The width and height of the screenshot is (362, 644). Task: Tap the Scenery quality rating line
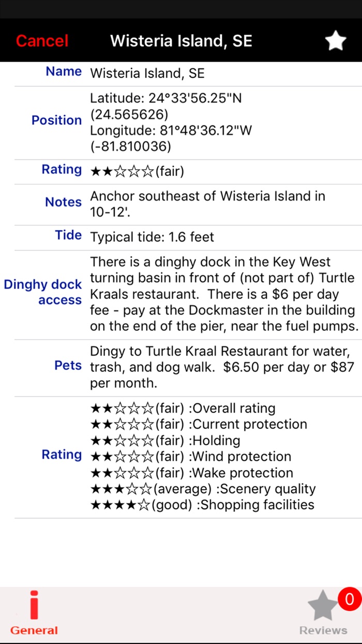[203, 489]
